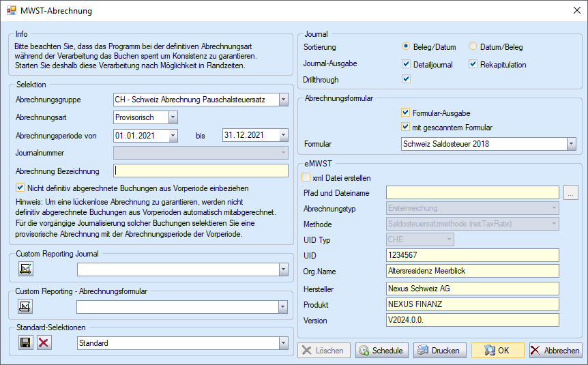588x365 pixels.
Task: Click the red X delete selection icon
Action: click(44, 342)
